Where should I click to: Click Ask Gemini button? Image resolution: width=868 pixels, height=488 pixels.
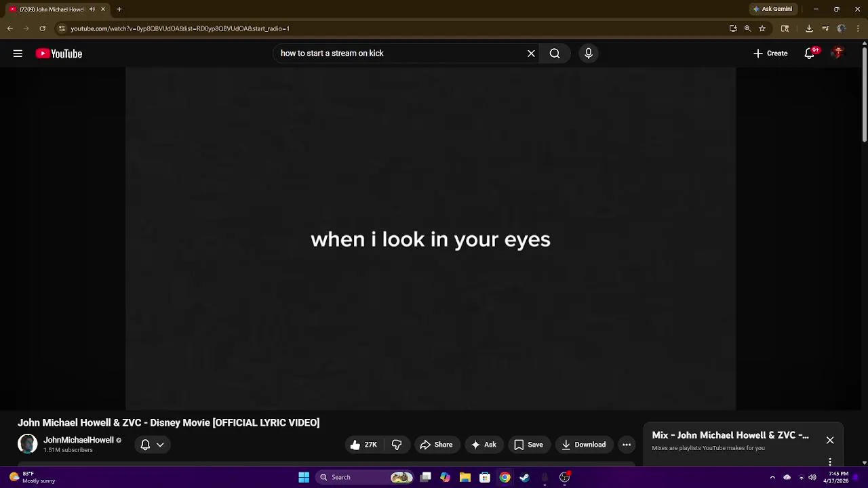click(x=772, y=9)
